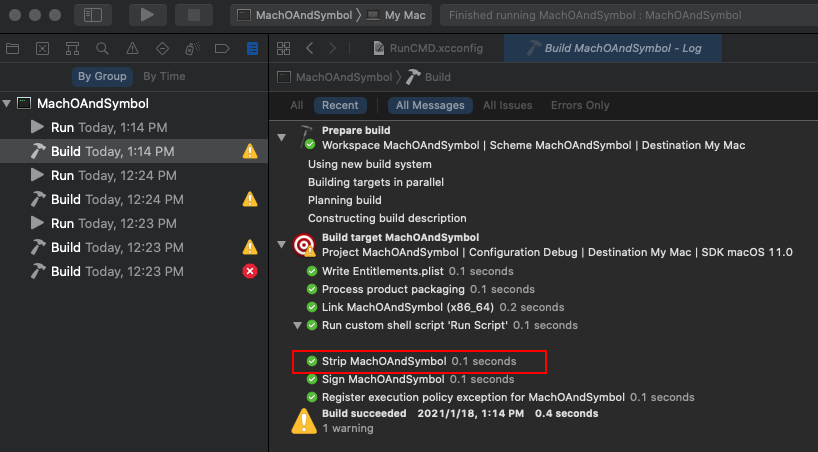
Task: Open the Find navigator magnifier
Action: 102,49
